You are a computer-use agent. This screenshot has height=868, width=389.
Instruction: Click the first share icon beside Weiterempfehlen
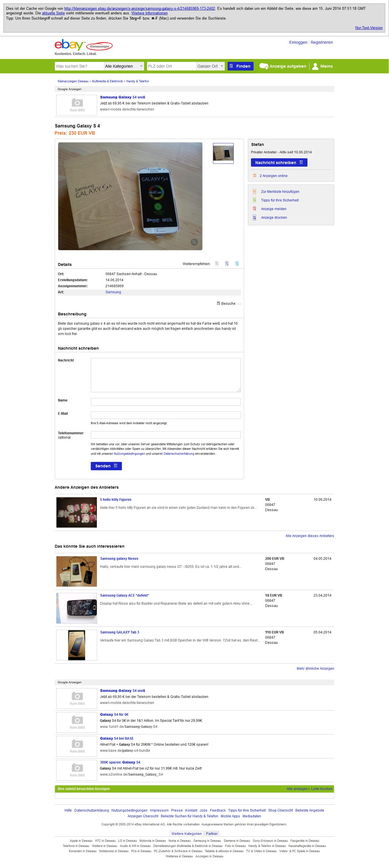[217, 264]
